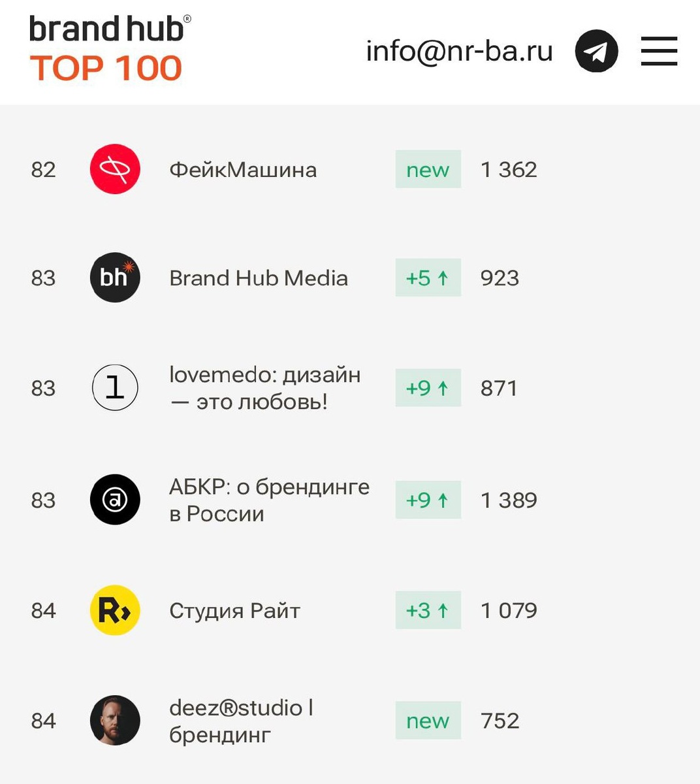Open the Студия Райт entry

point(234,611)
